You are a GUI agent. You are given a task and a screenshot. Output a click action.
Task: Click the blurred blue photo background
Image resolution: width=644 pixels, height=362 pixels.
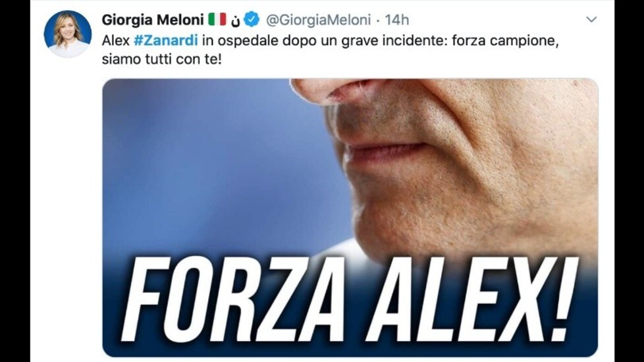click(x=213, y=164)
